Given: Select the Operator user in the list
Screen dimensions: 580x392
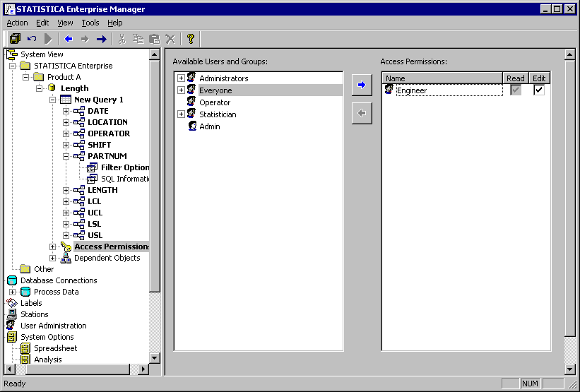Looking at the screenshot, I should pos(214,102).
